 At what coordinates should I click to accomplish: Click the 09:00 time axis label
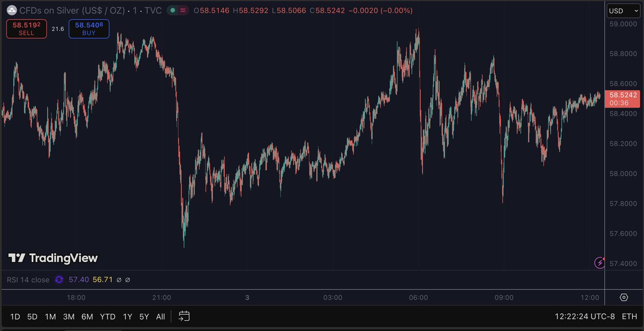504,298
